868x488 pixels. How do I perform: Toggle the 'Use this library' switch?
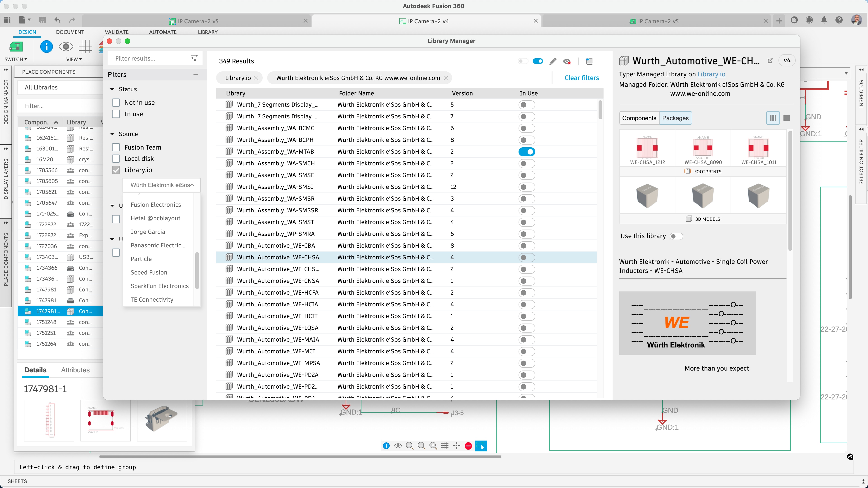pos(677,236)
